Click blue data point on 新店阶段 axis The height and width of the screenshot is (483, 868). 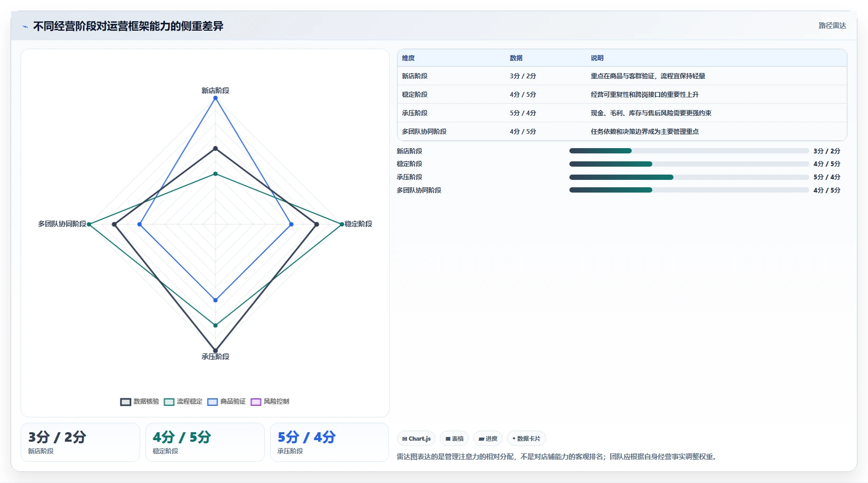215,98
